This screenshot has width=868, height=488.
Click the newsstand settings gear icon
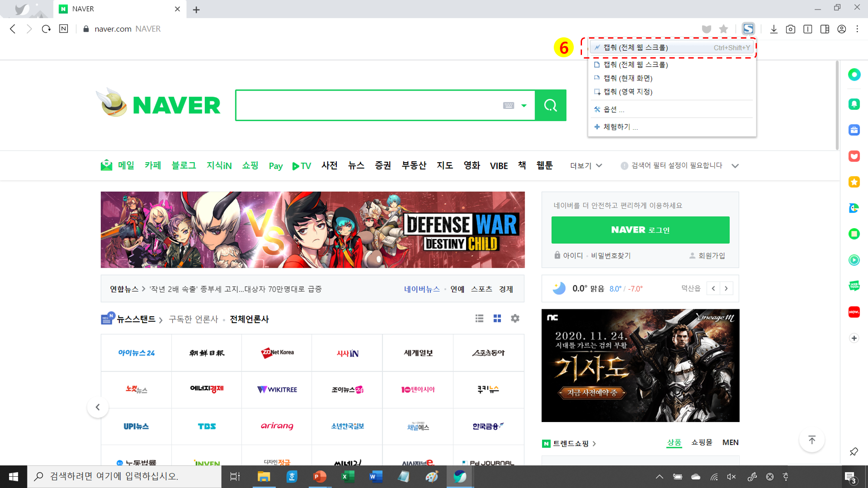pos(515,319)
